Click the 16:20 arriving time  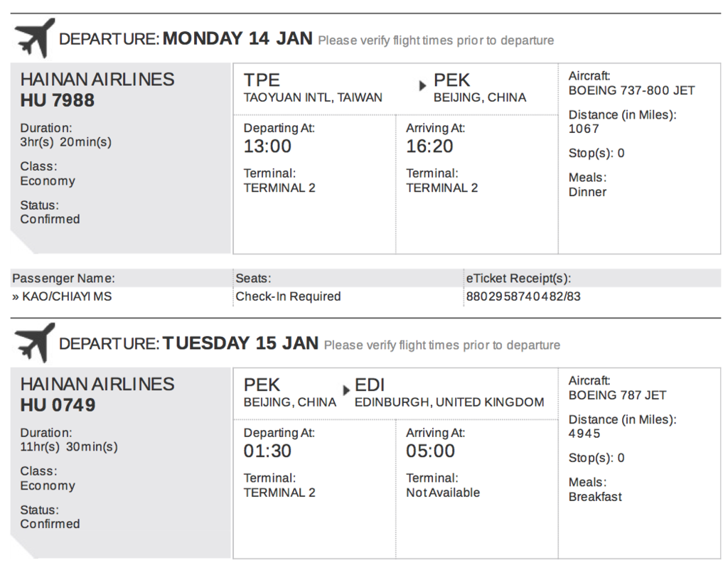430,146
